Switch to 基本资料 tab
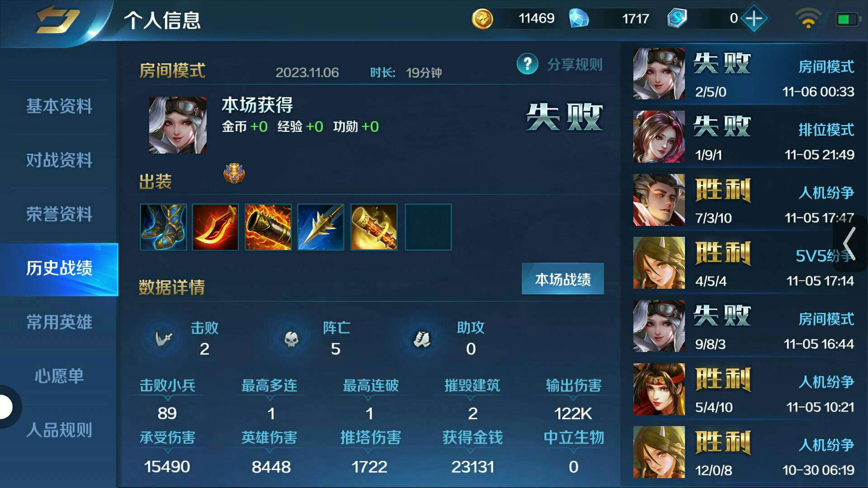Viewport: 868px width, 488px height. (59, 107)
